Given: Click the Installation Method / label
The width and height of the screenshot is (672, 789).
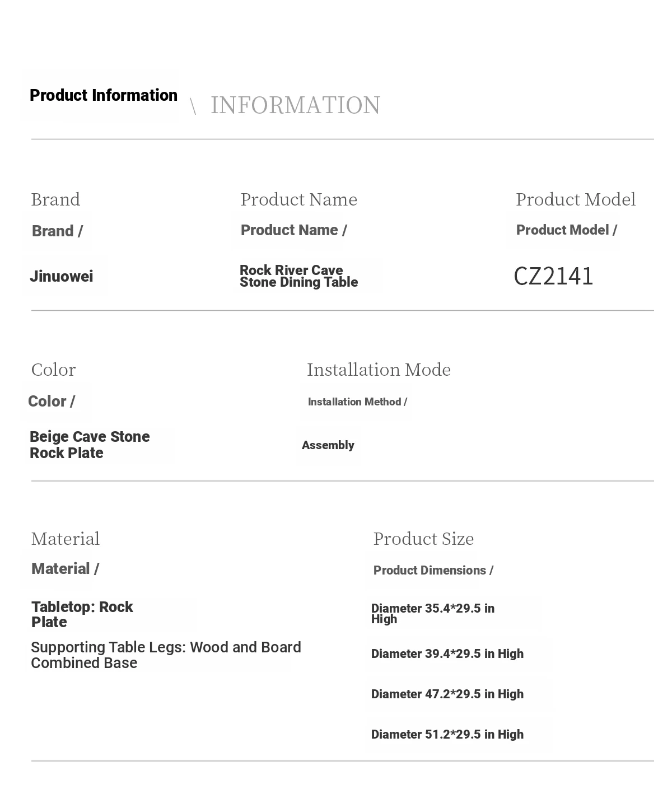Looking at the screenshot, I should [357, 402].
